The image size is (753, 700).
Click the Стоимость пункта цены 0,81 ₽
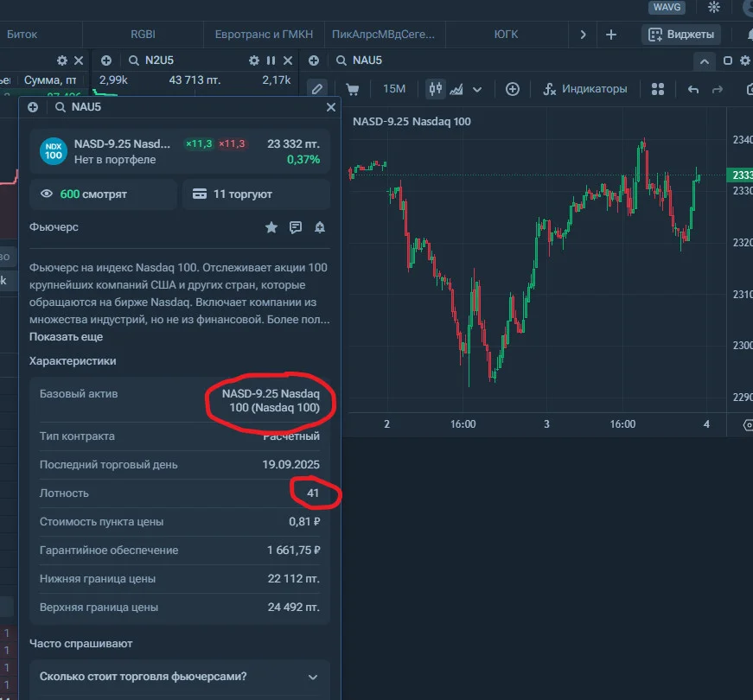tap(304, 521)
